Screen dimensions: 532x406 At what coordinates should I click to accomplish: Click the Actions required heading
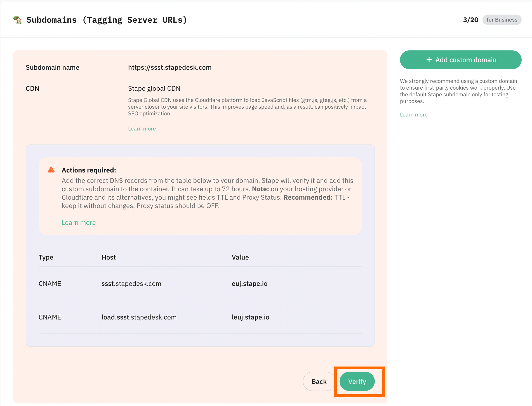89,170
